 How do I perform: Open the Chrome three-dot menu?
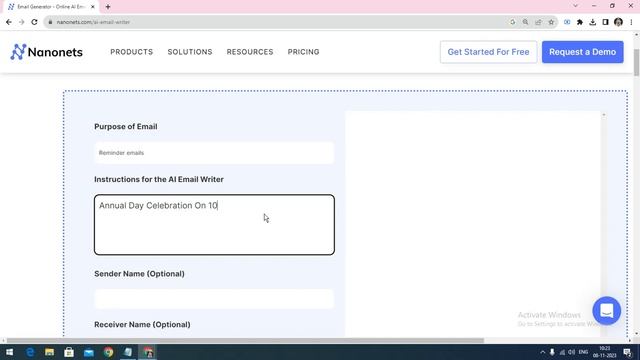(x=631, y=22)
